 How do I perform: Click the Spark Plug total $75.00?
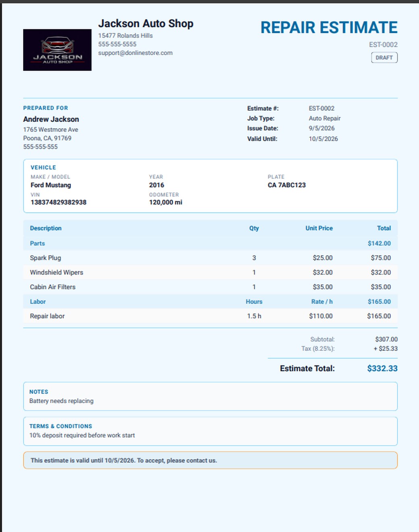[x=381, y=258]
